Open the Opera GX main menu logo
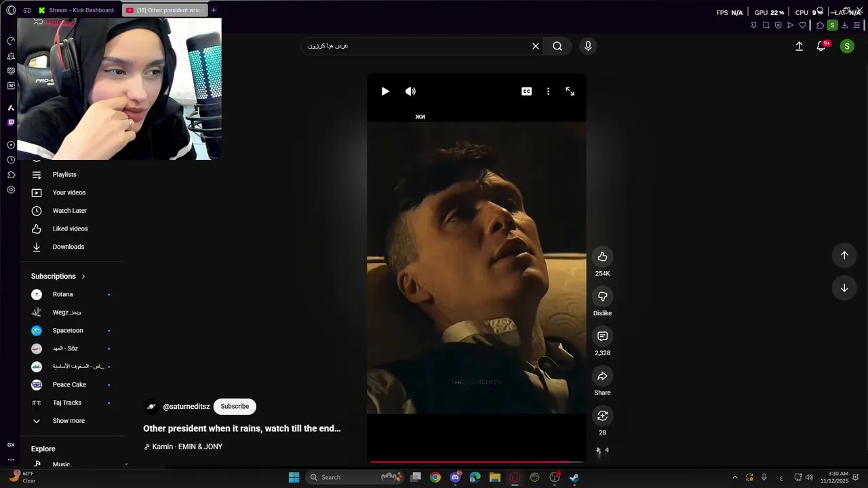Image resolution: width=868 pixels, height=488 pixels. tap(11, 10)
